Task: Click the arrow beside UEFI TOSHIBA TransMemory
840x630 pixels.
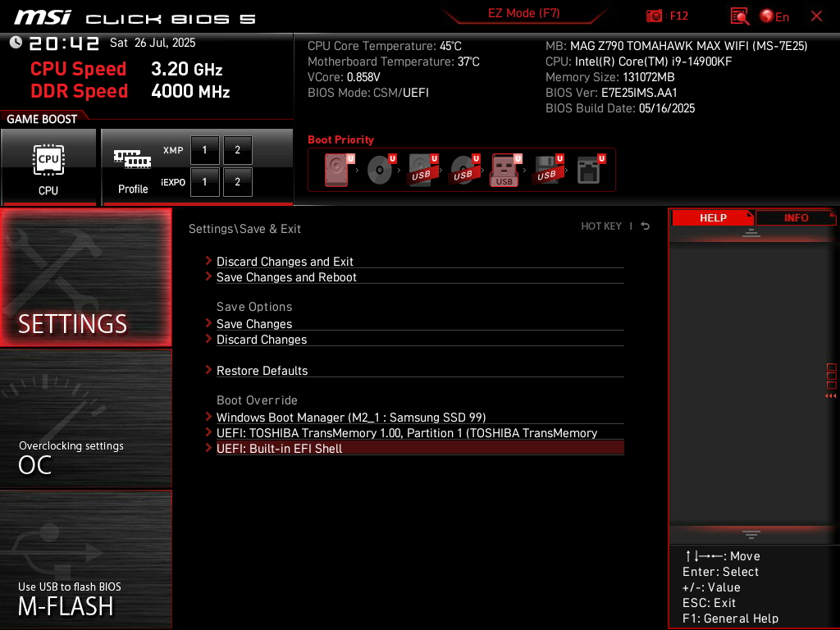Action: (208, 431)
